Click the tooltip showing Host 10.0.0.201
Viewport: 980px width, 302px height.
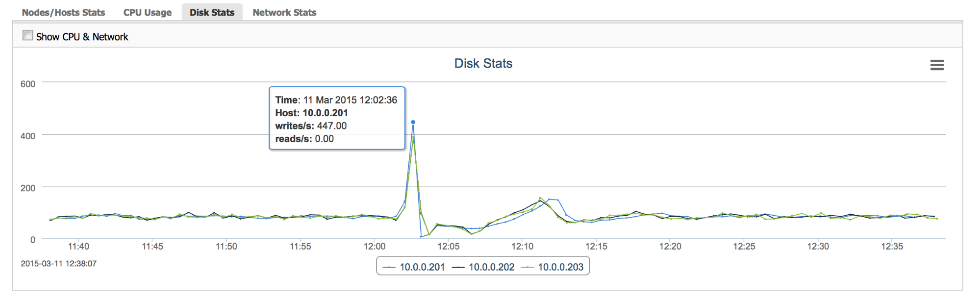coord(337,118)
